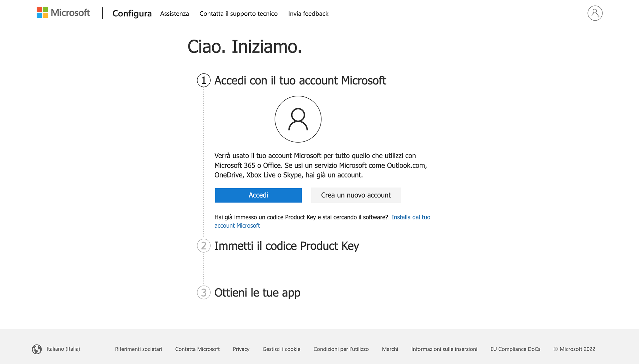Click step heading Ottieni le tue app
639x364 pixels.
point(257,293)
